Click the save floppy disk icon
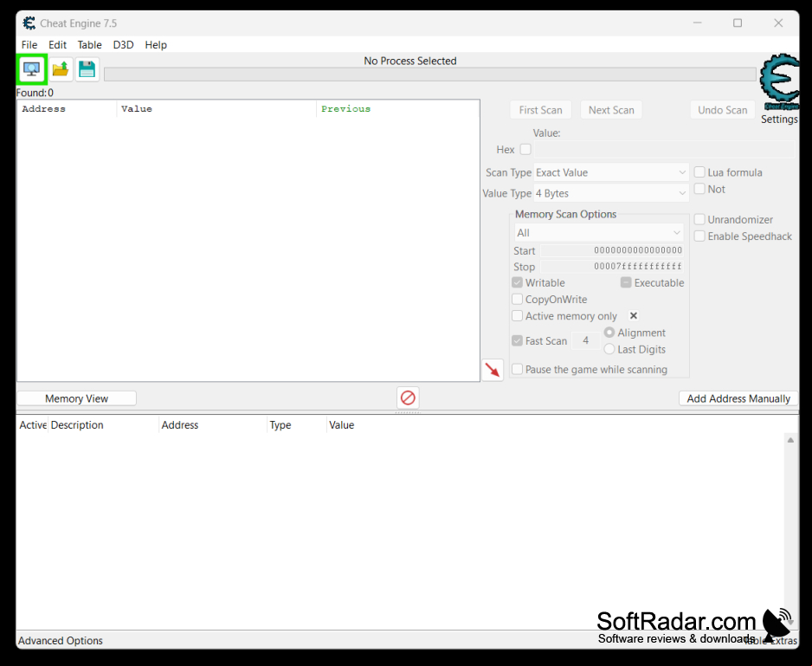Image resolution: width=812 pixels, height=666 pixels. [x=87, y=69]
